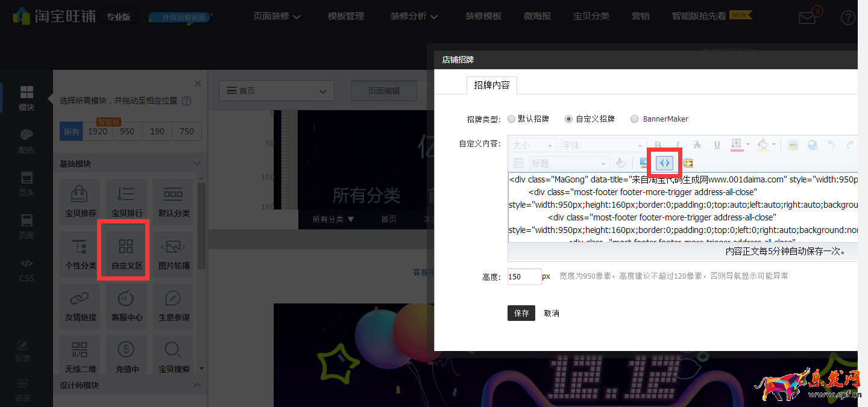Switch to the 招牌内容 tab
Screen dimensions: 868x407
491,85
